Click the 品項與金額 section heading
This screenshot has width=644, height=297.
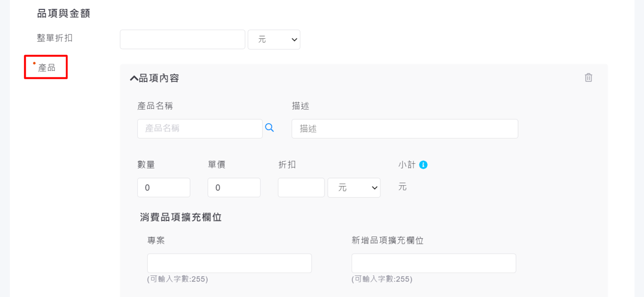click(64, 14)
